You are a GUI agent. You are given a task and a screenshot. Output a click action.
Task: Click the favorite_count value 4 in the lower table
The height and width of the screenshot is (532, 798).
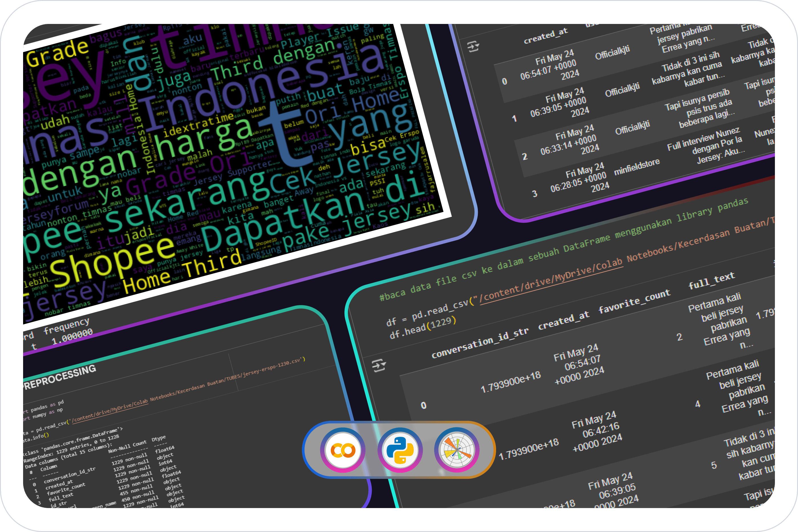tap(698, 404)
